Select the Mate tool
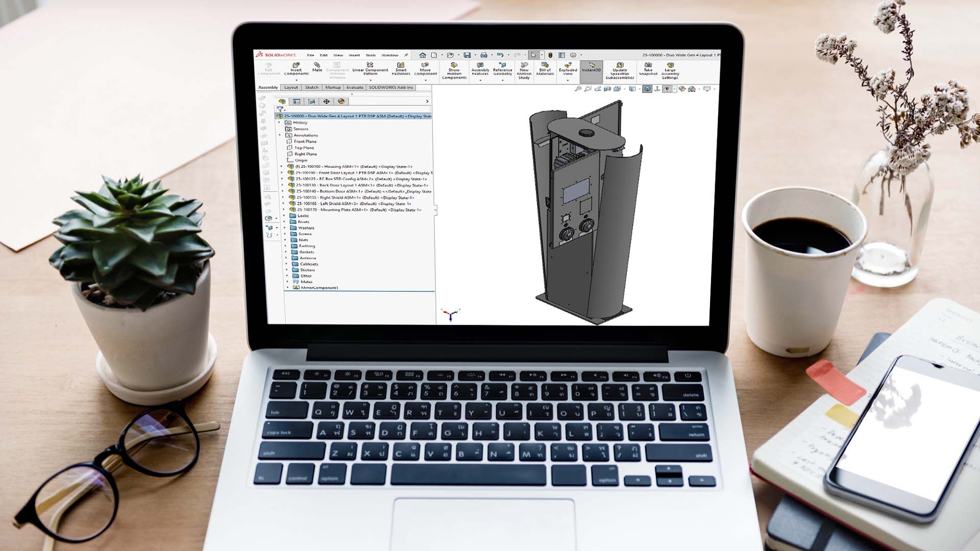Image resolution: width=980 pixels, height=551 pixels. 317,67
